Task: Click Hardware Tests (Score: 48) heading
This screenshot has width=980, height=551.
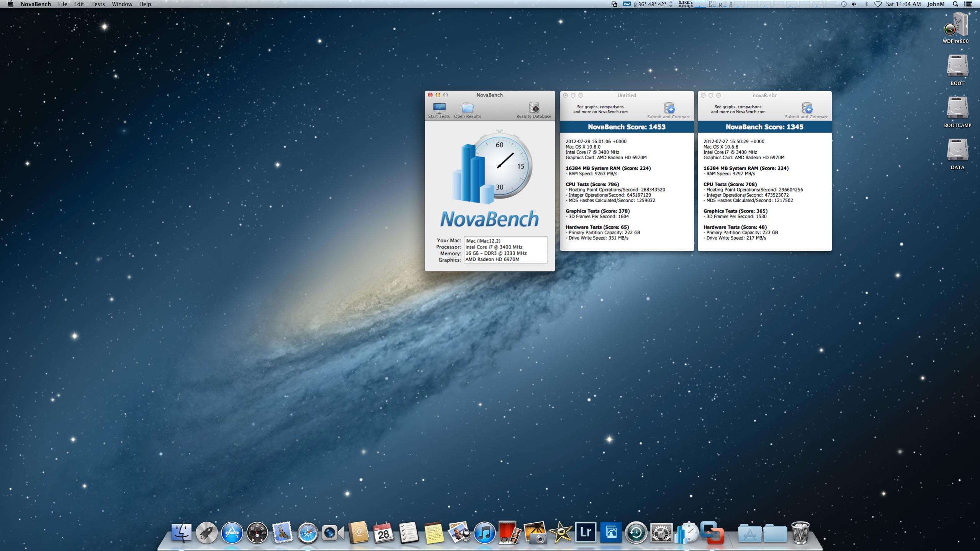Action: pyautogui.click(x=735, y=227)
